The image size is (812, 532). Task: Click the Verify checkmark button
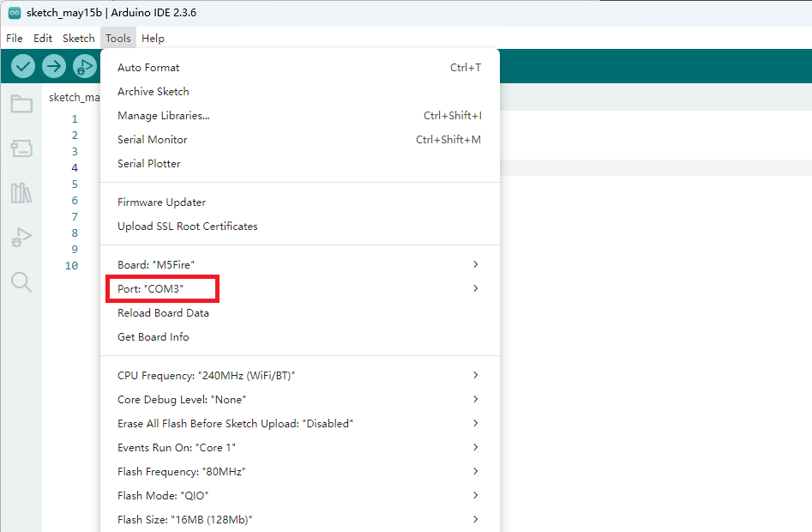click(x=23, y=66)
